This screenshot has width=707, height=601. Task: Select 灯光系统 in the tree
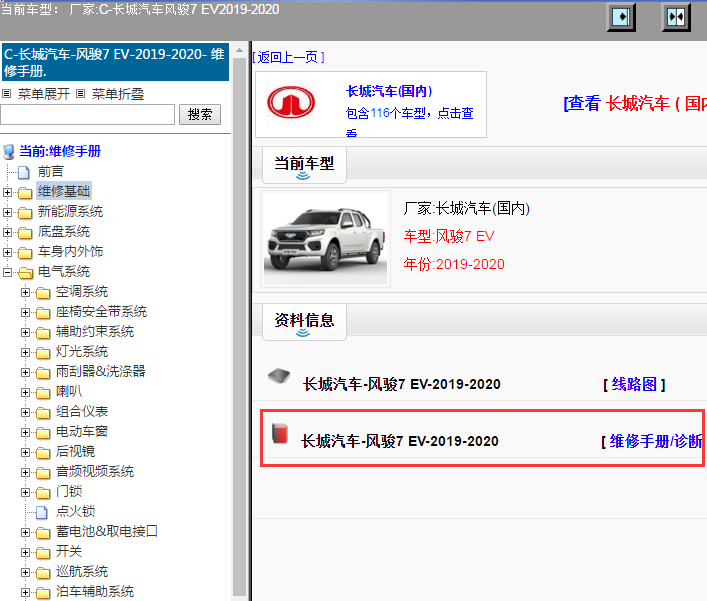(82, 351)
